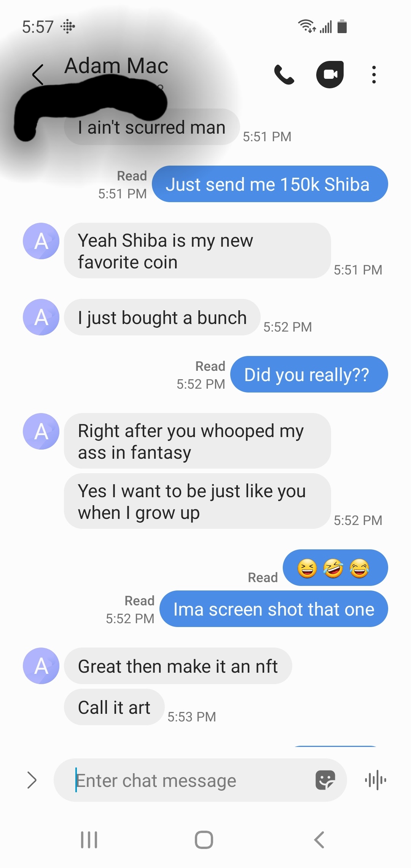This screenshot has height=868, width=411.
Task: Tap the laughing emojis message bubble
Action: point(335,568)
